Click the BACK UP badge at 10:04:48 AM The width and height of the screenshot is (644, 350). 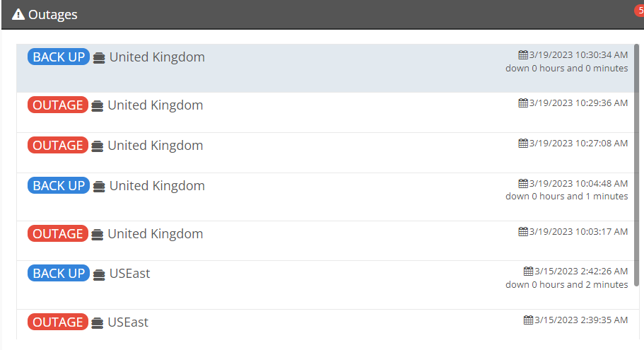59,185
